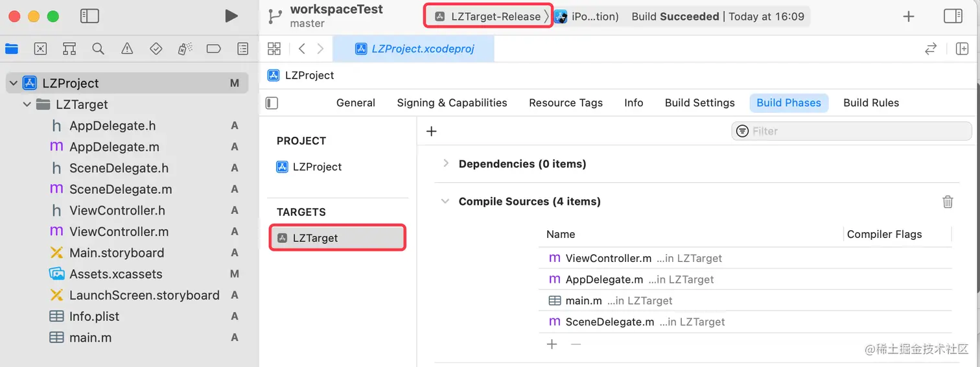The image size is (980, 367).
Task: Run the project with the play button
Action: tap(231, 16)
